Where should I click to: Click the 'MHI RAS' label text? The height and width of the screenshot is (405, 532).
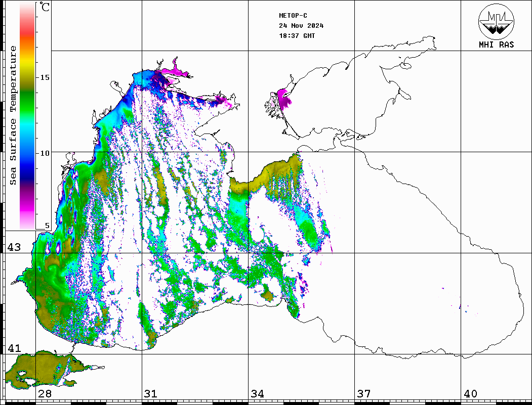point(497,44)
